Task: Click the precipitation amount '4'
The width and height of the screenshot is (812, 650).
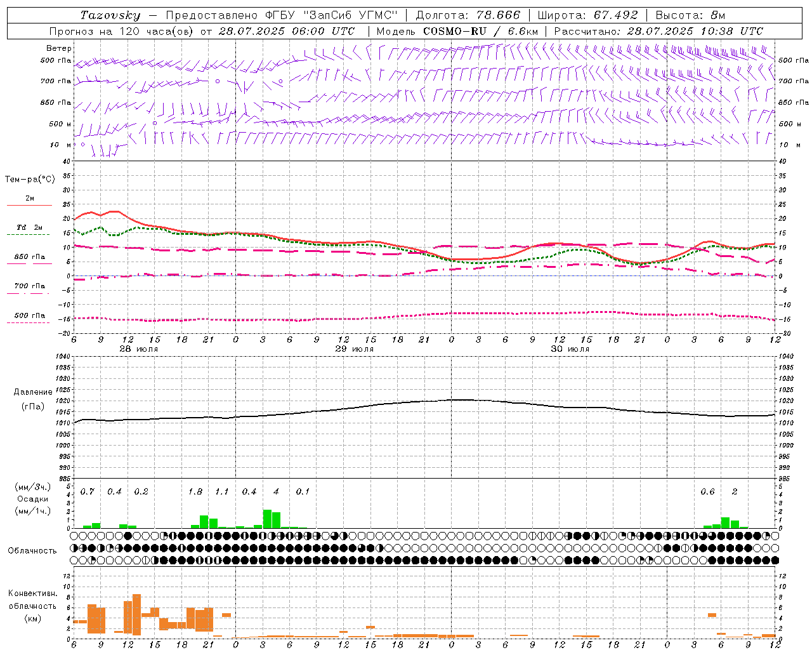Action: (276, 492)
